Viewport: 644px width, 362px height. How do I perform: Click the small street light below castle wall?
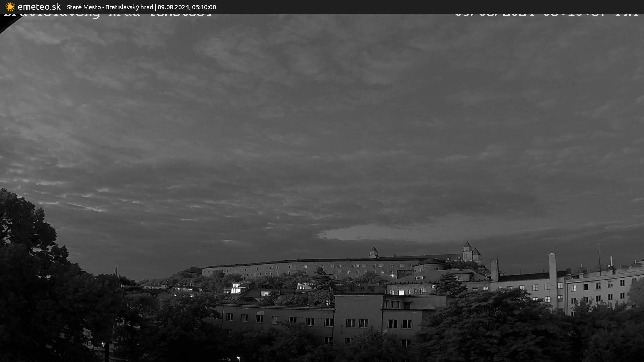coord(392,276)
